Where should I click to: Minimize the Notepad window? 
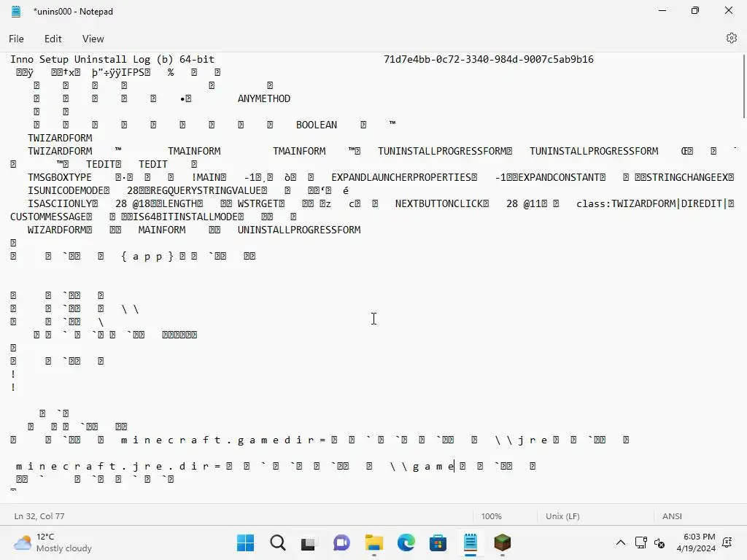(662, 10)
